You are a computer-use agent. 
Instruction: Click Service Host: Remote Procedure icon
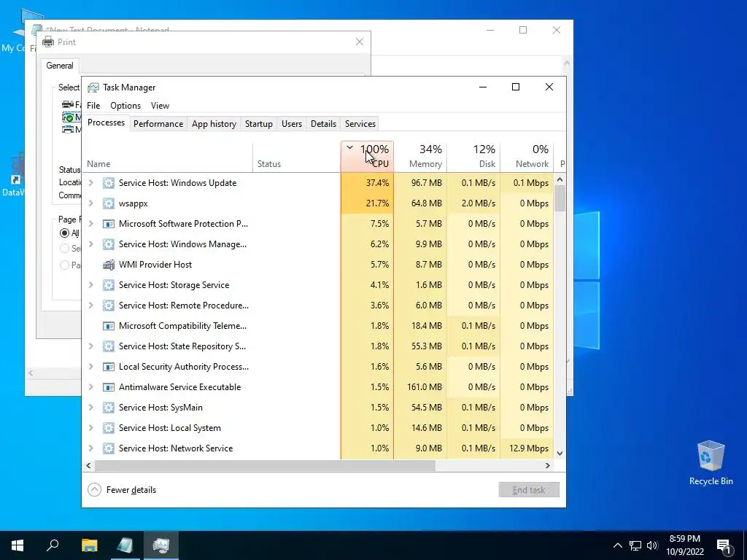point(109,306)
